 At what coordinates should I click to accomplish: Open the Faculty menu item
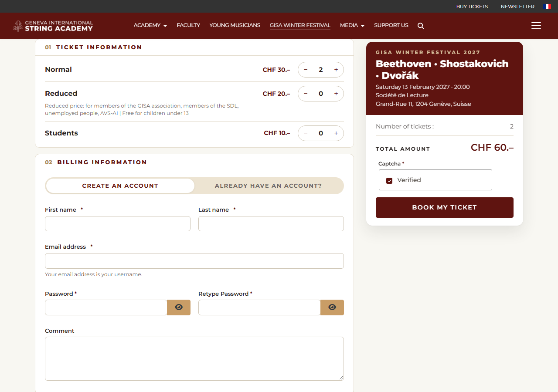click(x=188, y=25)
